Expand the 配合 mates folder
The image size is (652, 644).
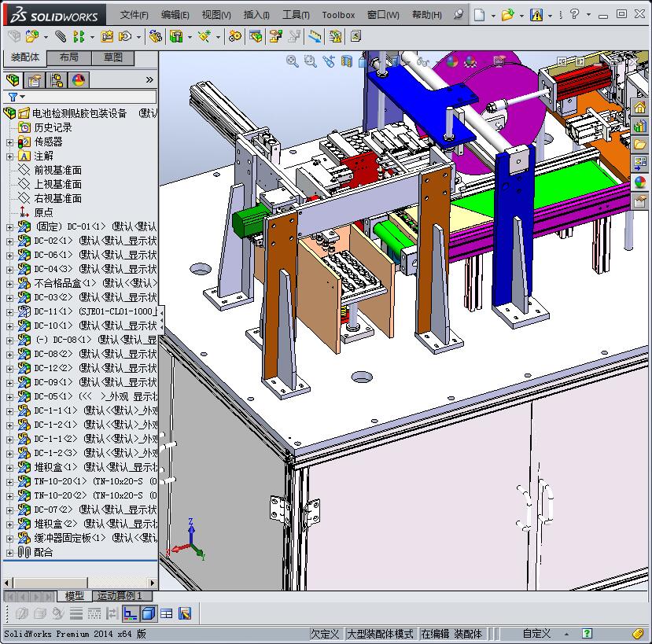coord(9,553)
